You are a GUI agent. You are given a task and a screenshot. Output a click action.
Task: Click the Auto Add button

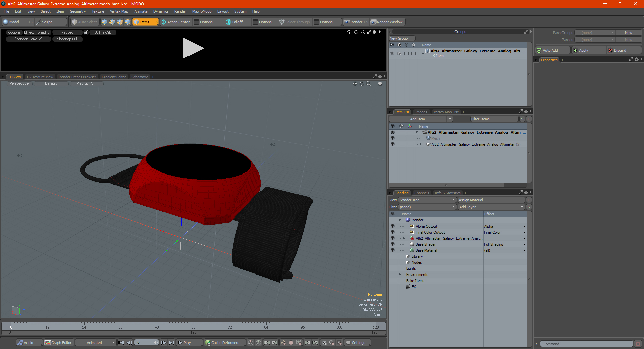(x=553, y=50)
